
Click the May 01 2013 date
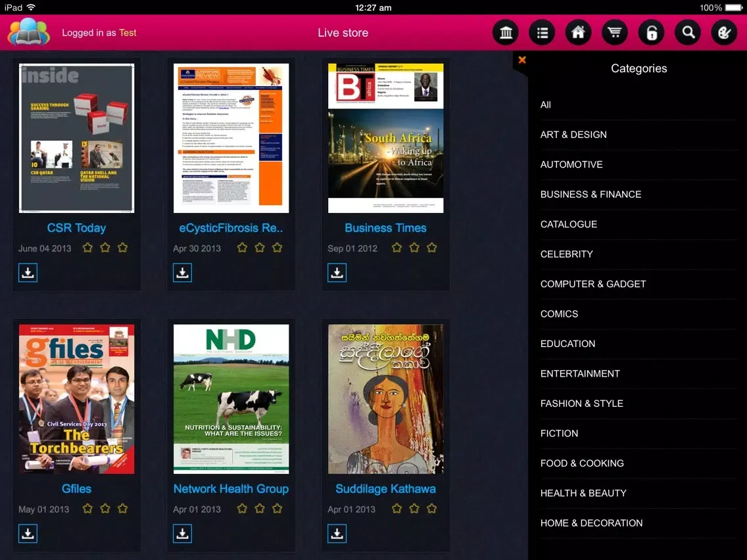(x=44, y=509)
